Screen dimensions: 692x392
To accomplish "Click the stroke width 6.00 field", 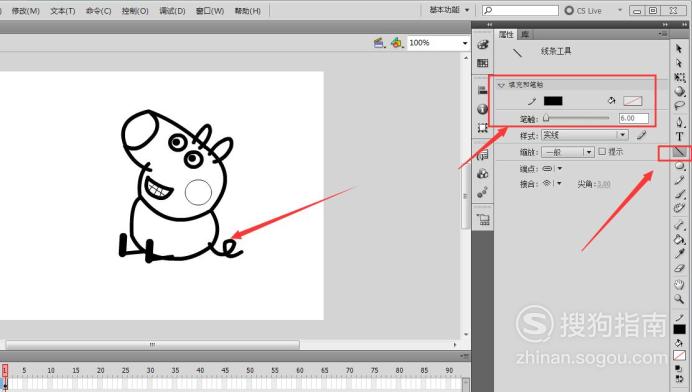I will click(634, 118).
